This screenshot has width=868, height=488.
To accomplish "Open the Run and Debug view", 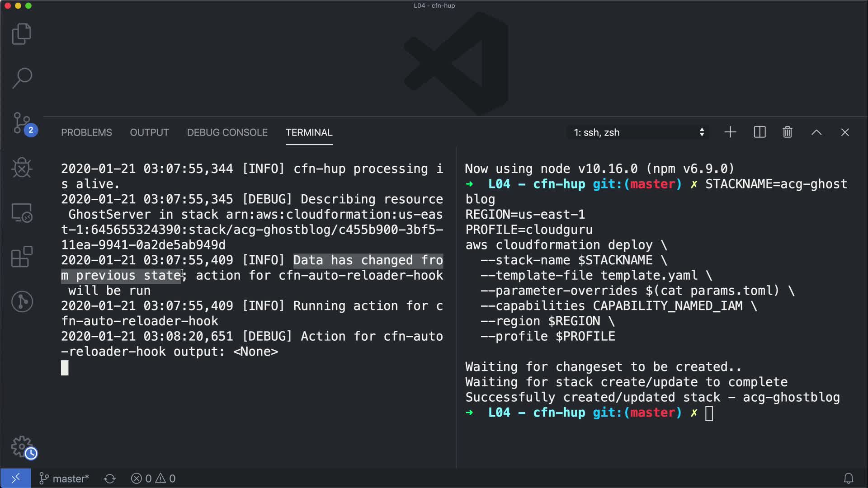I will pos(21,168).
